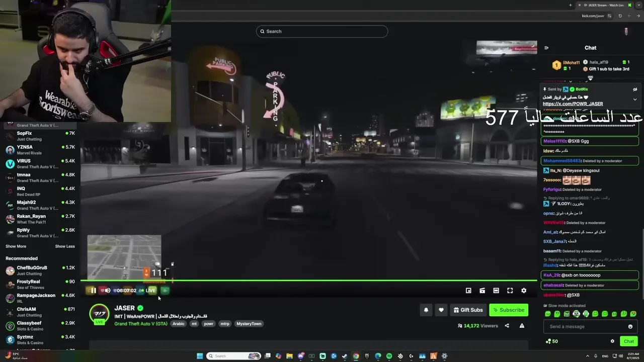Open FrostyReal recommended channel

pyautogui.click(x=40, y=285)
